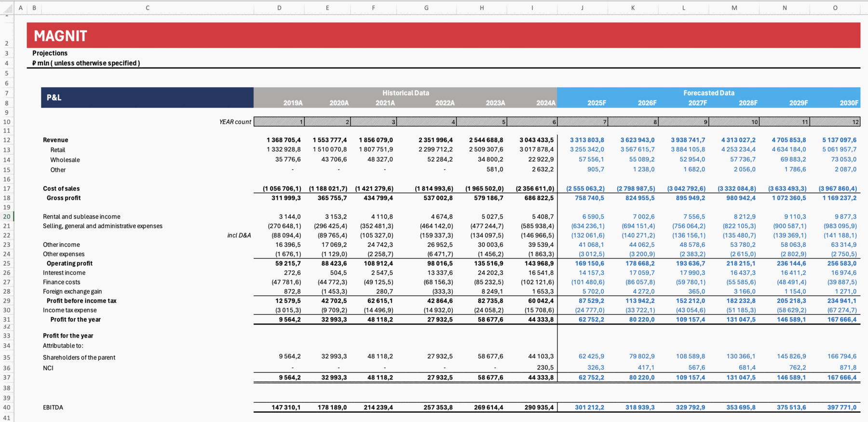
Task: Select 2030F Revenue value 5 137 097,6
Action: coord(840,140)
